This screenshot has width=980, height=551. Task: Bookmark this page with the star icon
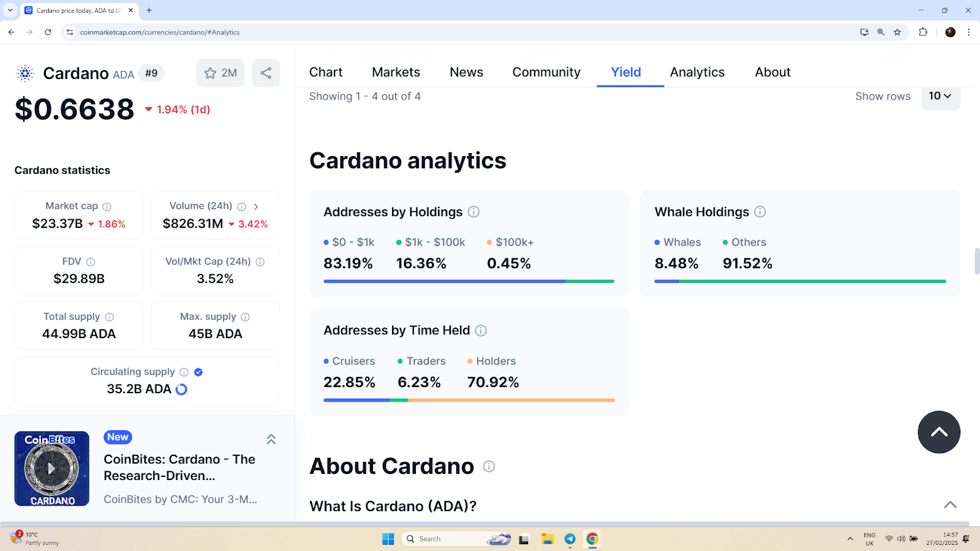(x=897, y=32)
